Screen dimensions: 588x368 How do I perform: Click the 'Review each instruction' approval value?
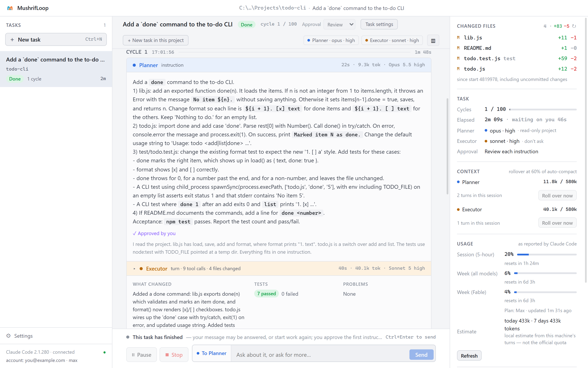[511, 151]
